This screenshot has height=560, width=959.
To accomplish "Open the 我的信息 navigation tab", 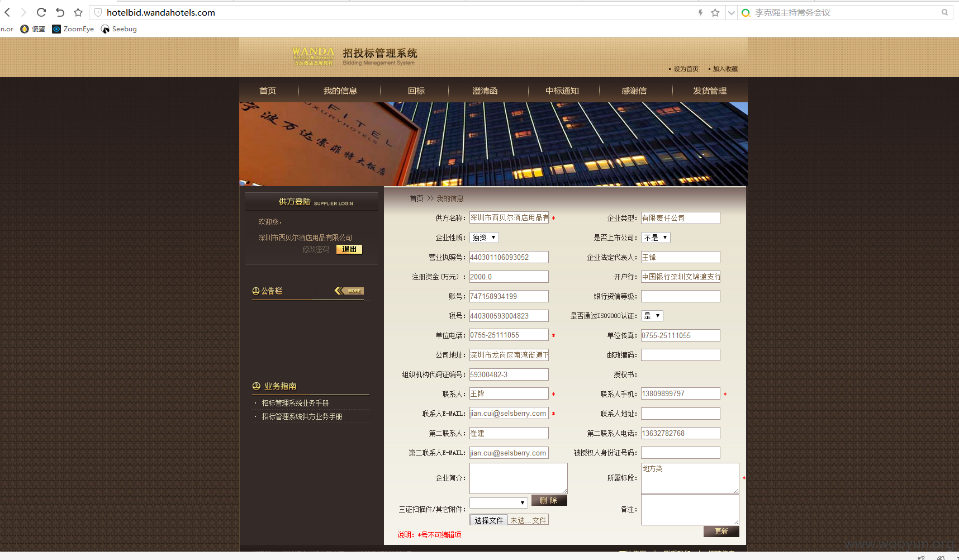I will pyautogui.click(x=340, y=91).
